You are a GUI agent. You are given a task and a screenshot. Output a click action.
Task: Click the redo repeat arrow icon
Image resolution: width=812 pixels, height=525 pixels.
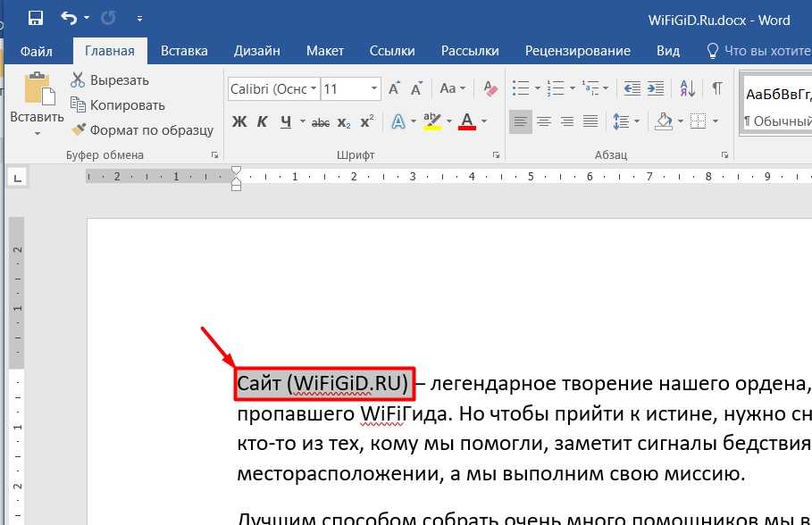click(108, 19)
